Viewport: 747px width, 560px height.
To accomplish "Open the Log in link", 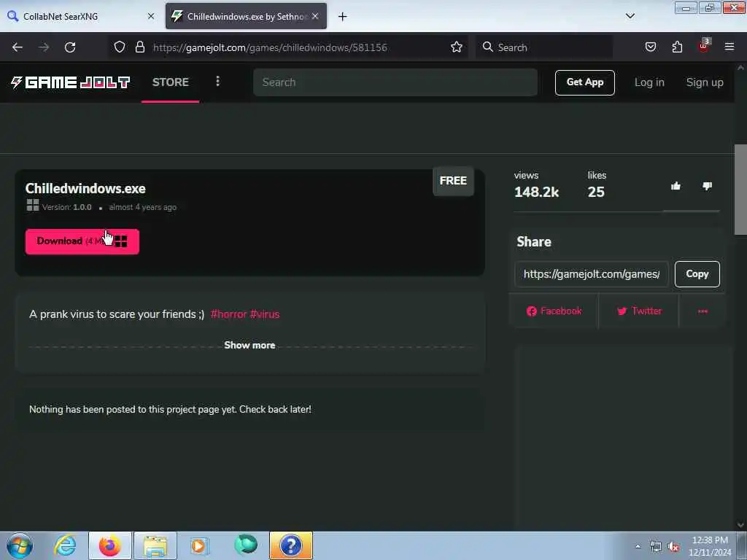I will pos(649,82).
